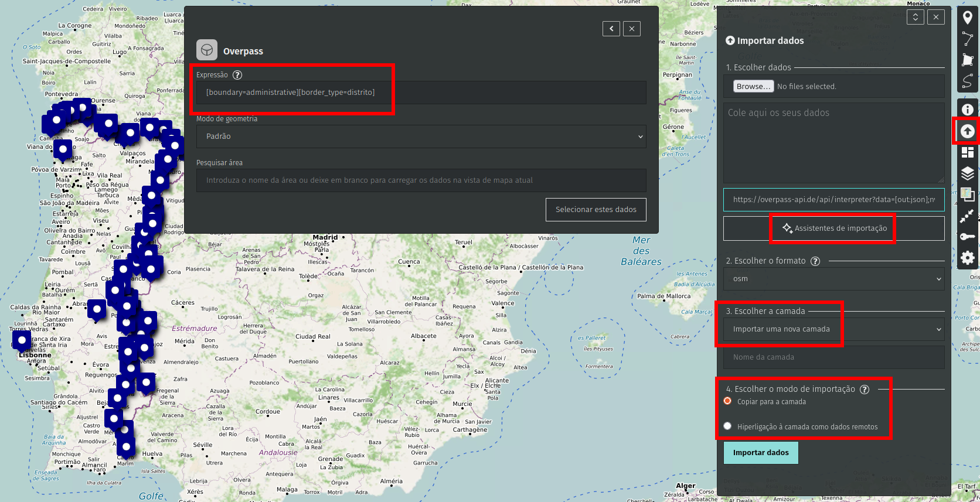Open the Importar uma nova camada dropdown
The height and width of the screenshot is (502, 980).
tap(833, 329)
